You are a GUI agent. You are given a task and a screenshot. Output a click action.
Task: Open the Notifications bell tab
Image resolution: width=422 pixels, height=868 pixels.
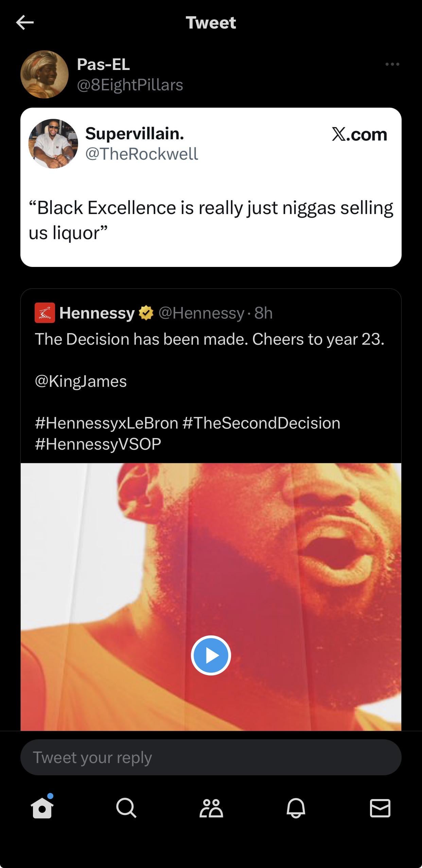[x=296, y=808]
